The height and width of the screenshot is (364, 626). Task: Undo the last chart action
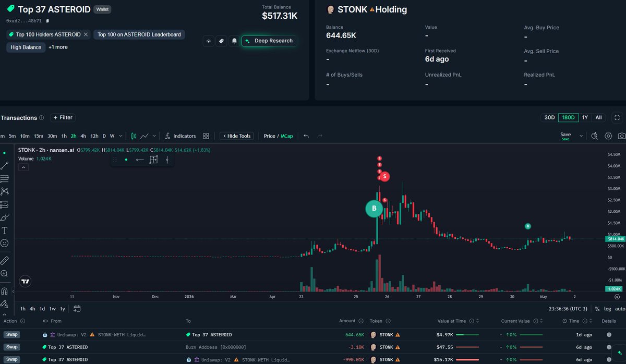[x=306, y=136]
